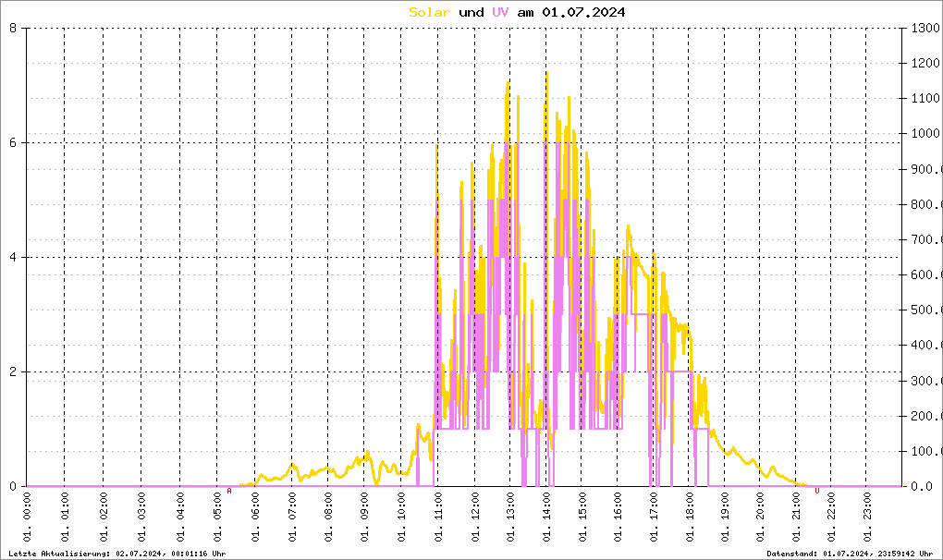
Task: Click the right axis label '0.0'
Action: coord(922,487)
